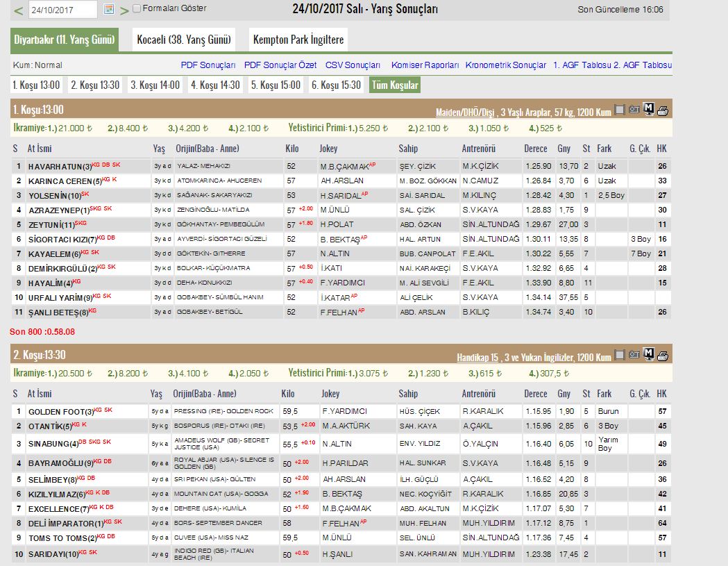Show all races with Tüm Koşular
This screenshot has height=566, width=728.
pyautogui.click(x=394, y=85)
